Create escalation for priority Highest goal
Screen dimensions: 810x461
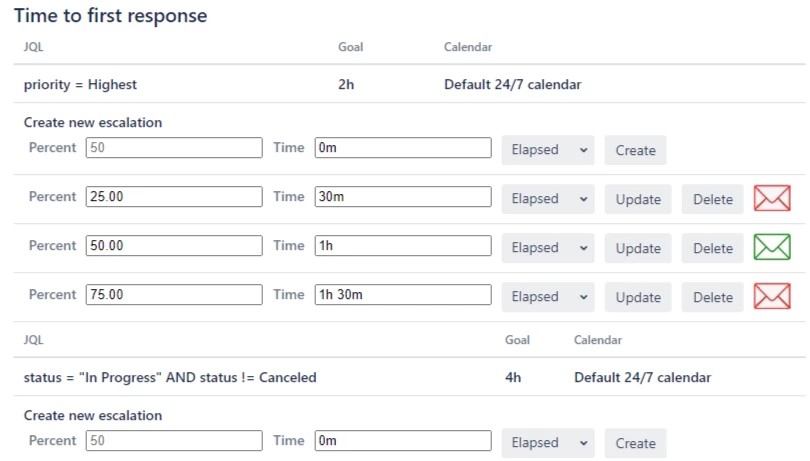[635, 150]
